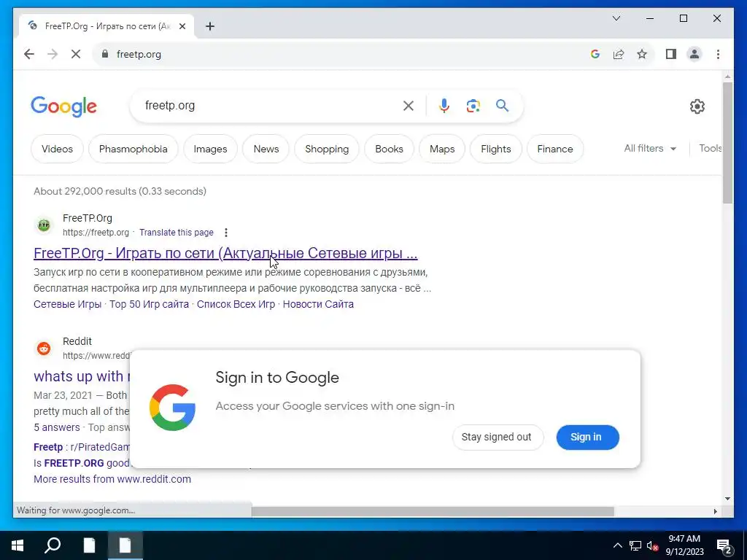Clear the search box text
The width and height of the screenshot is (747, 560).
point(409,106)
